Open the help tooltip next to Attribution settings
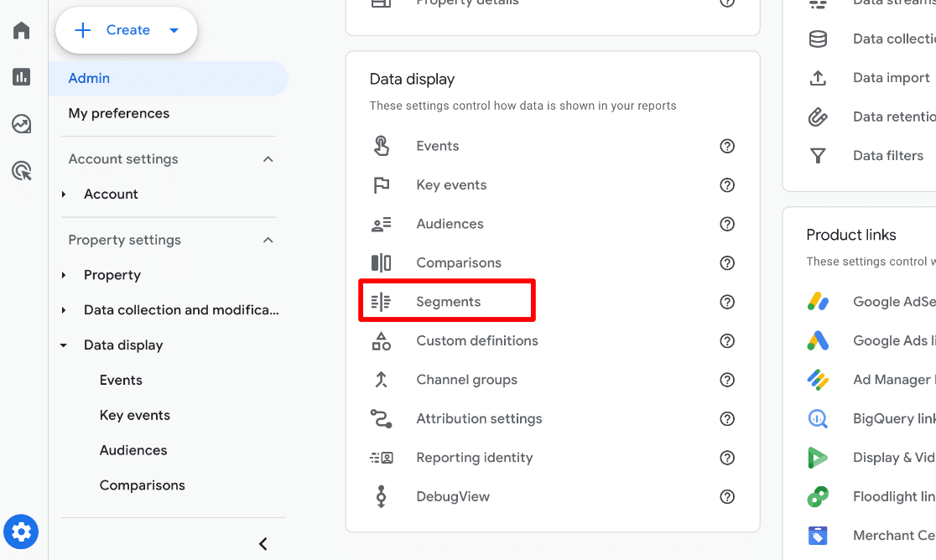The width and height of the screenshot is (936, 560). pyautogui.click(x=727, y=418)
